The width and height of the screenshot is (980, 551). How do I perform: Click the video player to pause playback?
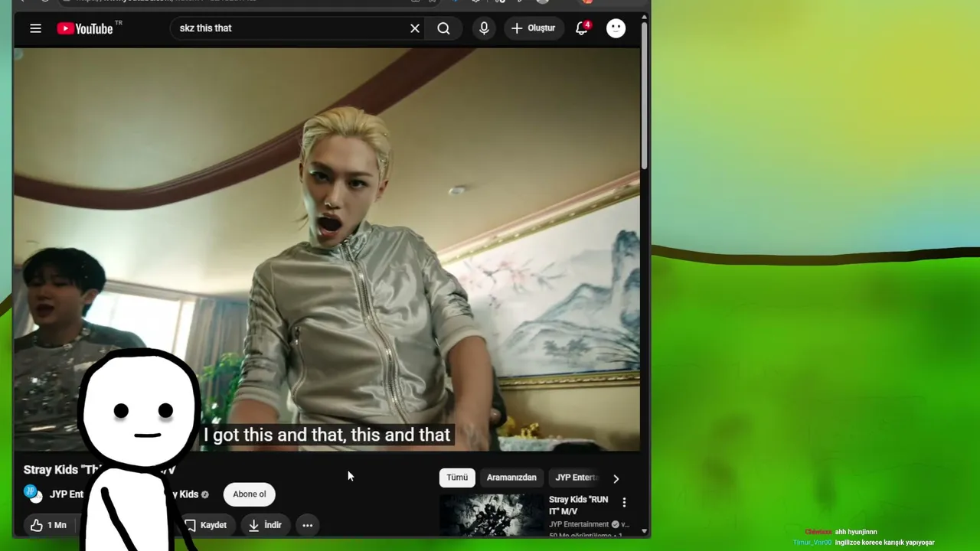click(327, 249)
